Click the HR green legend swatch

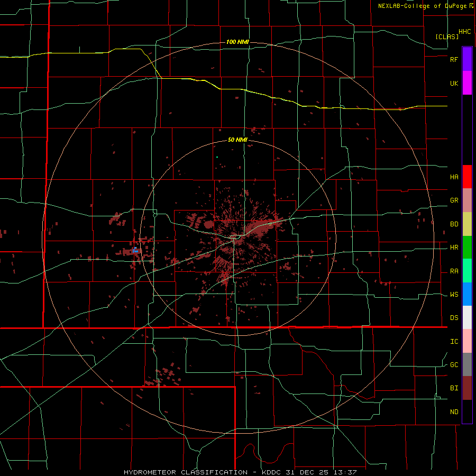pos(467,248)
